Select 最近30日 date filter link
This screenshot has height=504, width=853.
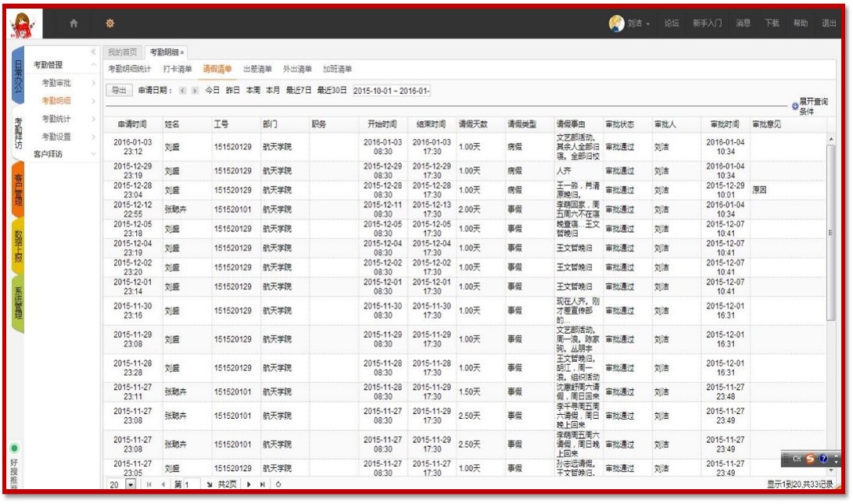(332, 91)
